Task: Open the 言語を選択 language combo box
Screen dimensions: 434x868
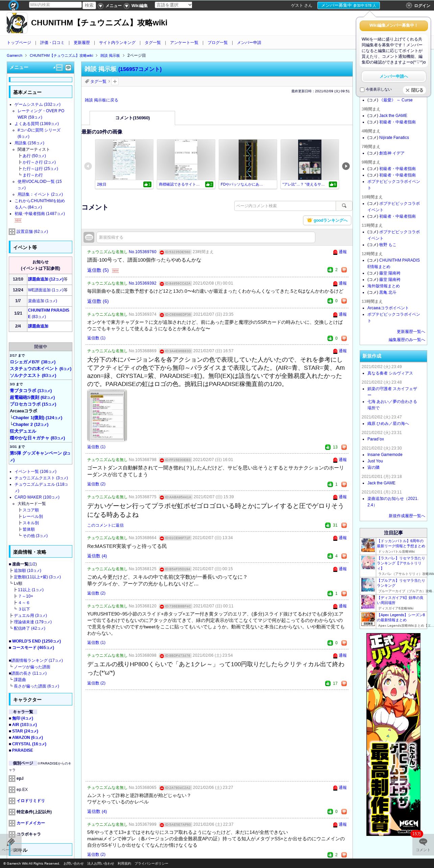Action: tap(173, 5)
